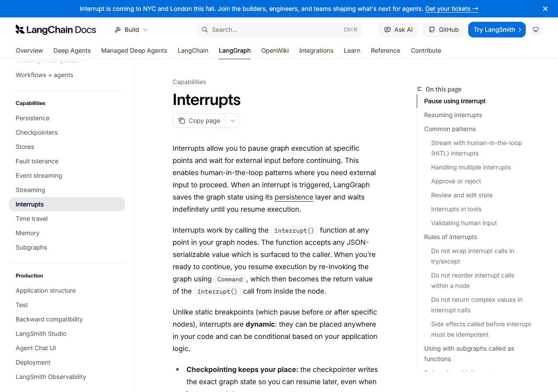Select the Interrupts sidebar item

(x=67, y=204)
